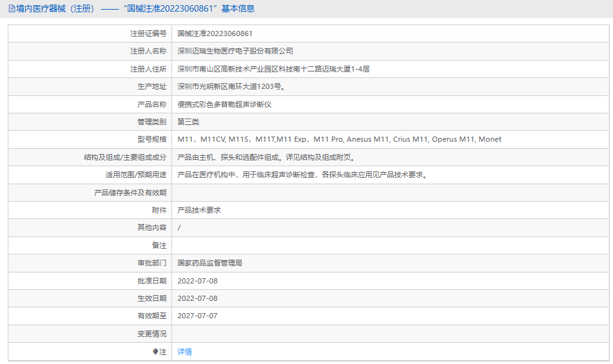This screenshot has height=364, width=613.
Task: Click the 适用范围/预期用途 label
Action: pos(135,175)
